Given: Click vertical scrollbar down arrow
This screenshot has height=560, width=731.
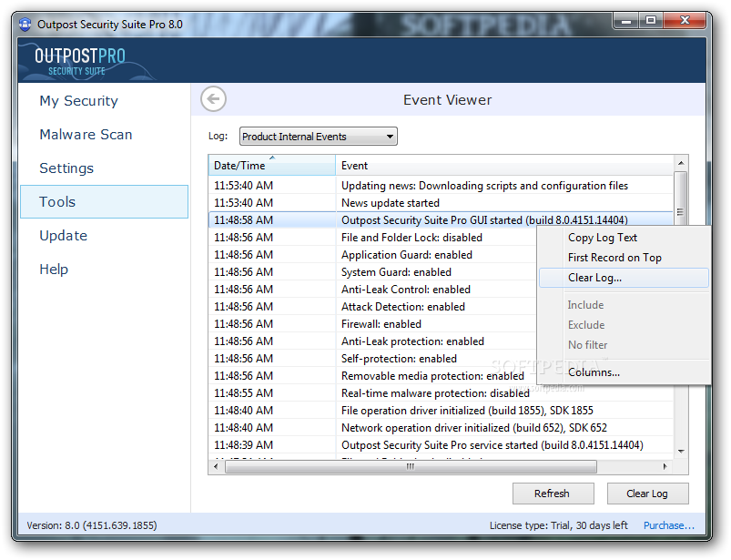Looking at the screenshot, I should pos(681,451).
